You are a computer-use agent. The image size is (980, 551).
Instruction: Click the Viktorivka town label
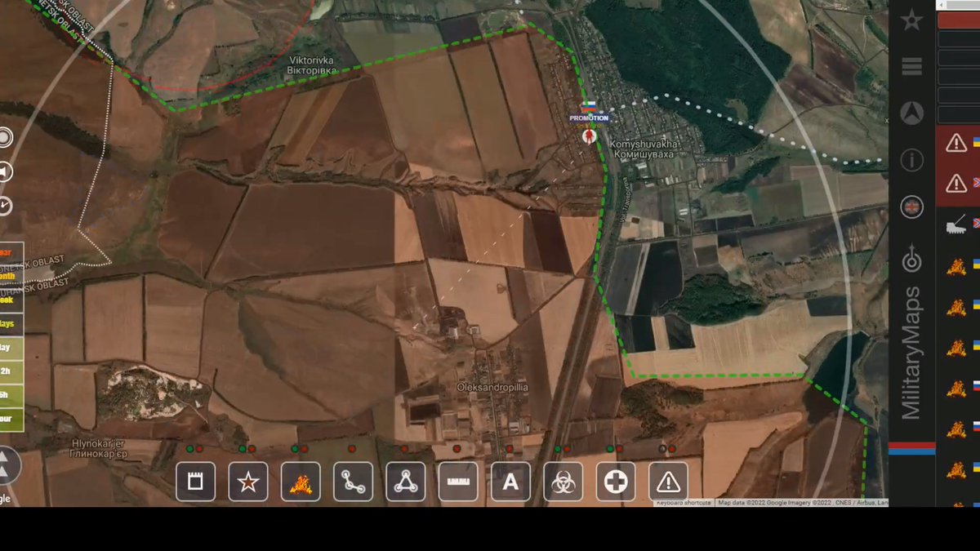pyautogui.click(x=314, y=65)
